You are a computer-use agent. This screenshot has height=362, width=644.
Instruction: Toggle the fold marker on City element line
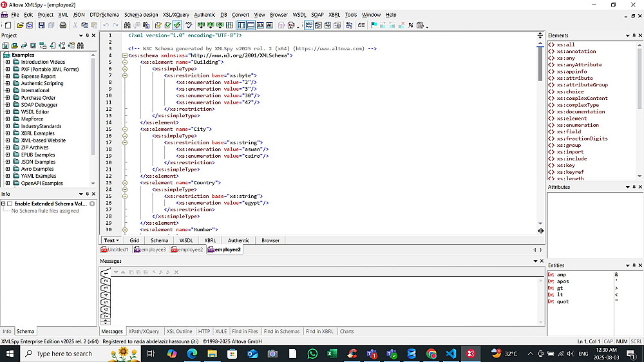click(x=124, y=129)
